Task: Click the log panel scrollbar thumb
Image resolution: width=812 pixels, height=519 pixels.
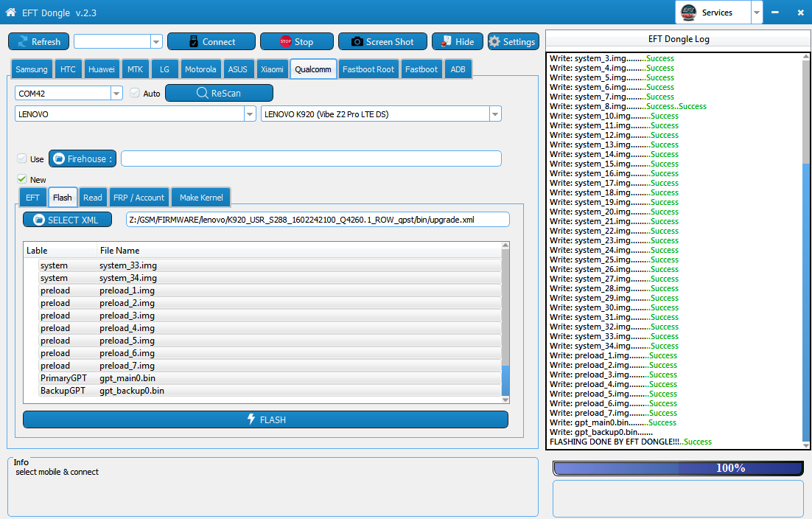Action: pos(806,302)
